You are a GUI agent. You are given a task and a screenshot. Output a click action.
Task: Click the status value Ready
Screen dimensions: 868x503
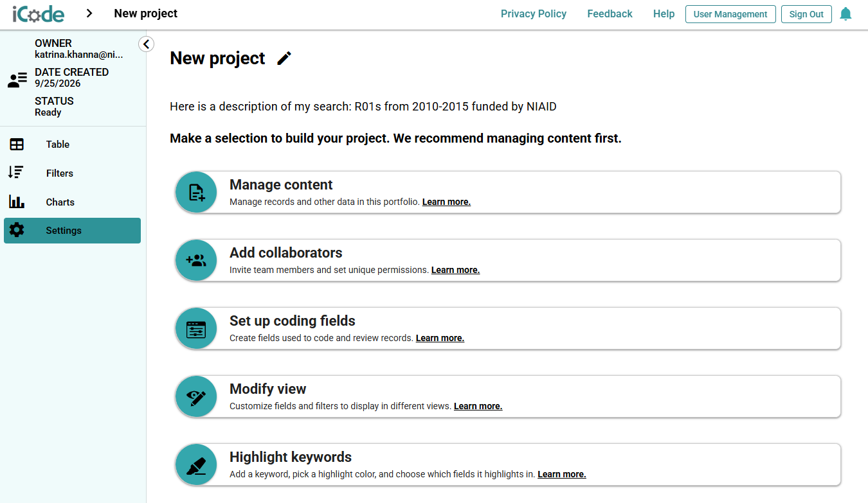(x=48, y=112)
